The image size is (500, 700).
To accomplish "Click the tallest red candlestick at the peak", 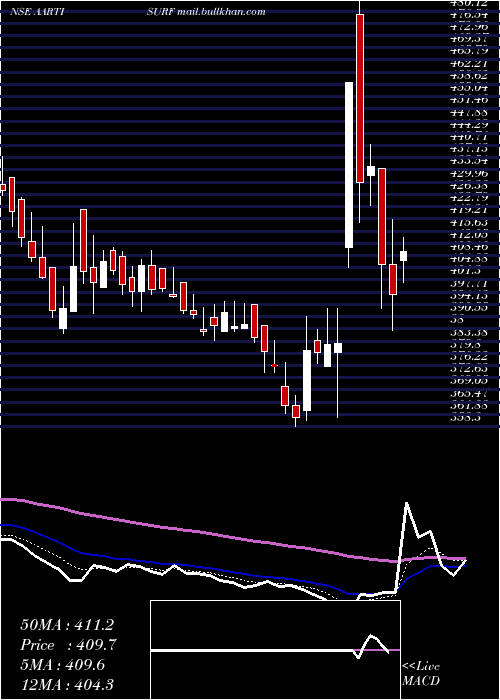I will point(360,98).
